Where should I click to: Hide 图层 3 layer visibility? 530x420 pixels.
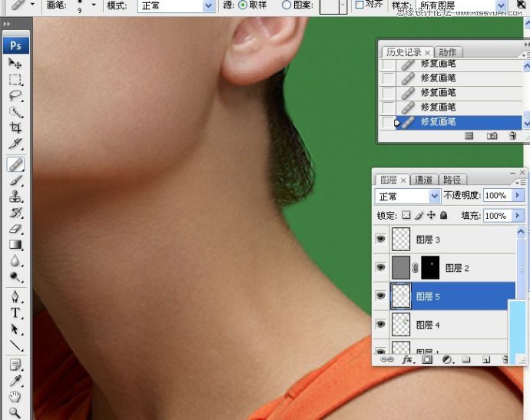pyautogui.click(x=380, y=240)
